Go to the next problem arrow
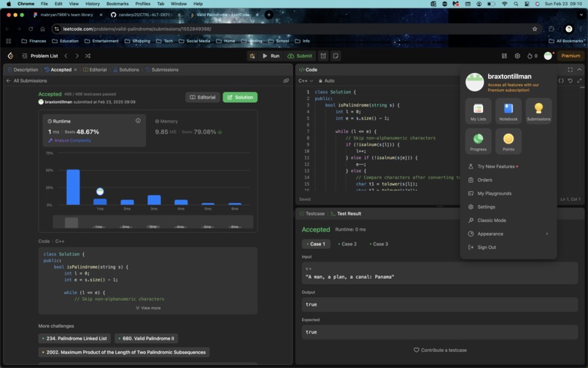Image resolution: width=588 pixels, height=368 pixels. click(x=77, y=55)
